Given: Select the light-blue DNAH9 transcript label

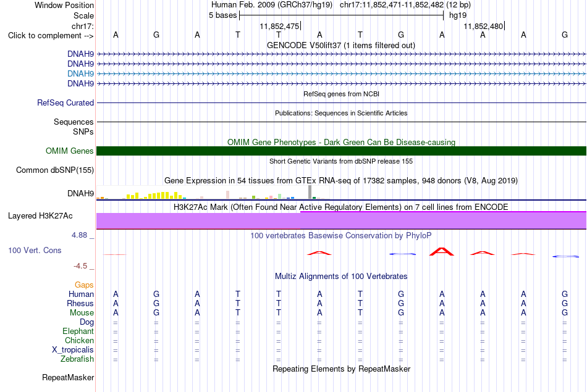Looking at the screenshot, I should (80, 73).
